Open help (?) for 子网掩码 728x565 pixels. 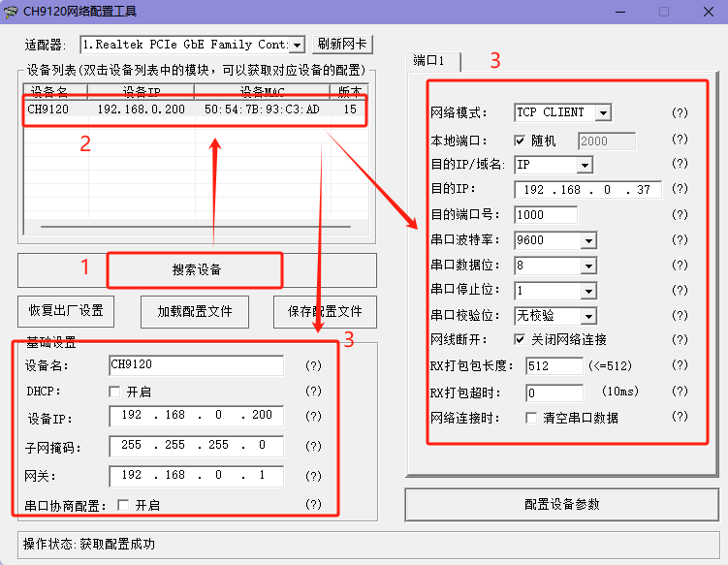tap(313, 446)
